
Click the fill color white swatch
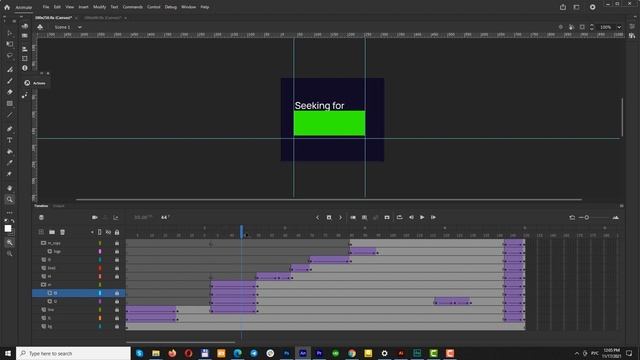[x=8, y=229]
